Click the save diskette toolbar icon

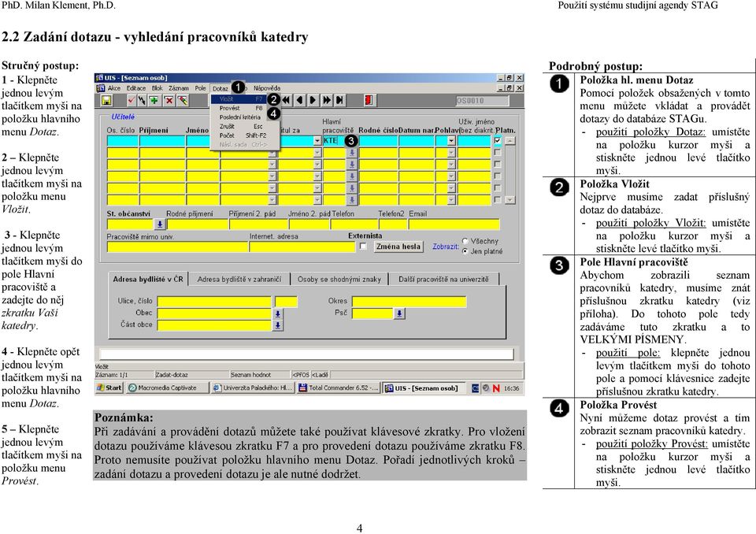pyautogui.click(x=106, y=100)
